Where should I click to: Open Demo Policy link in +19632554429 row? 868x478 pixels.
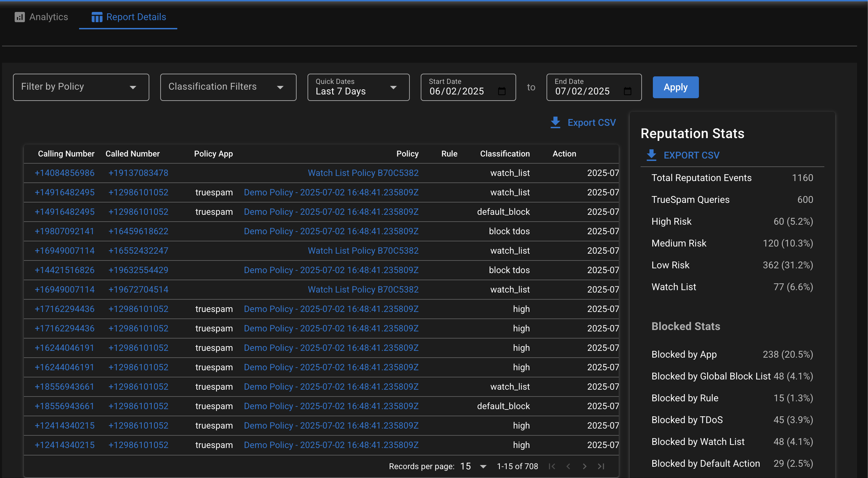(331, 270)
